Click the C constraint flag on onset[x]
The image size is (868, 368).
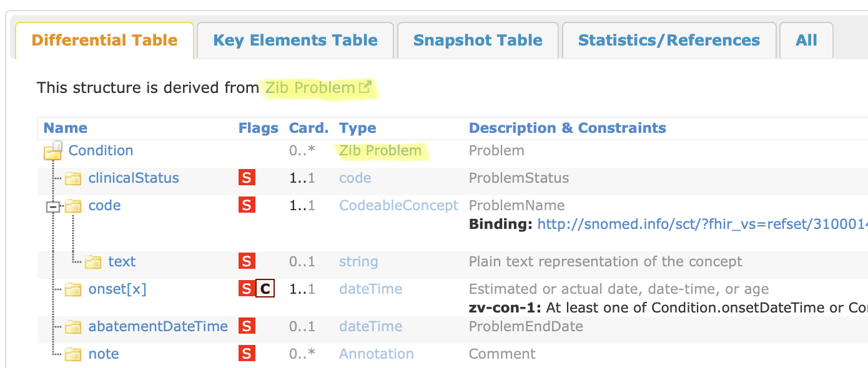pyautogui.click(x=265, y=289)
